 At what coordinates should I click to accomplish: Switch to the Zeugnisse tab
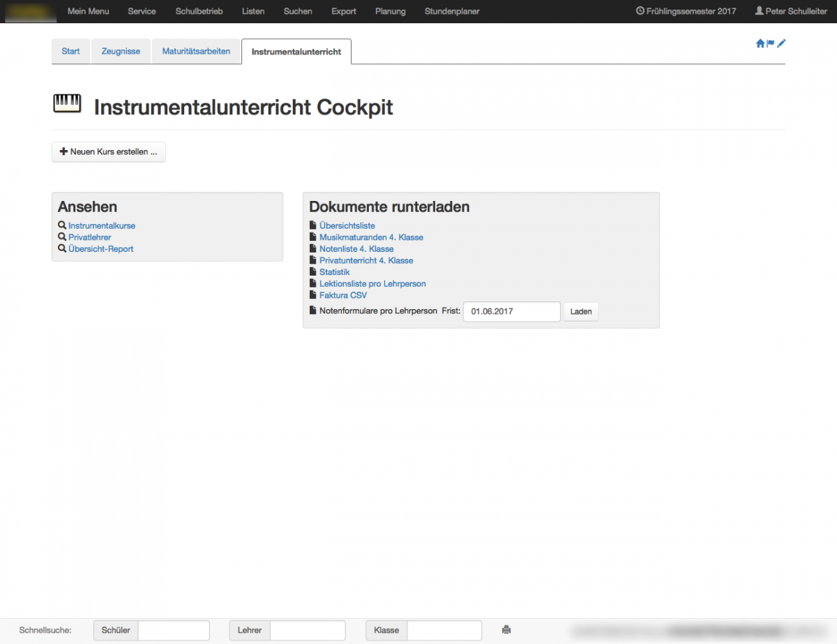[x=121, y=52]
